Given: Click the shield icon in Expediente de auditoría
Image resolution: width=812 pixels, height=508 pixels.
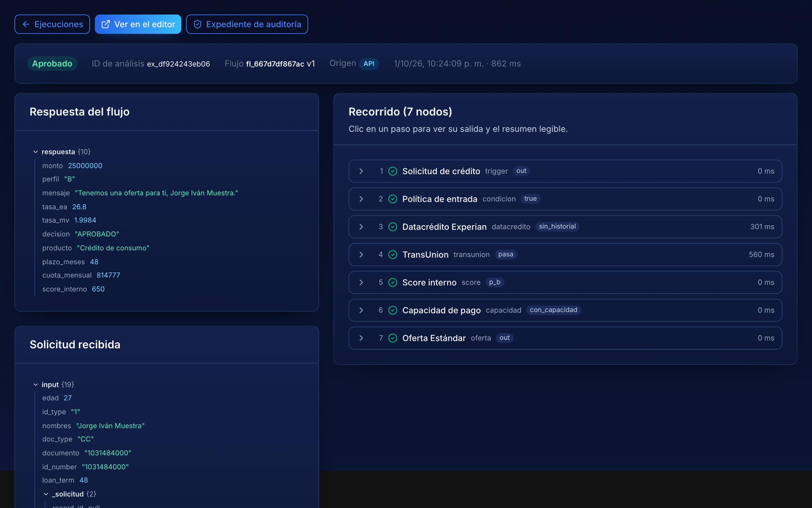Looking at the screenshot, I should coord(197,24).
